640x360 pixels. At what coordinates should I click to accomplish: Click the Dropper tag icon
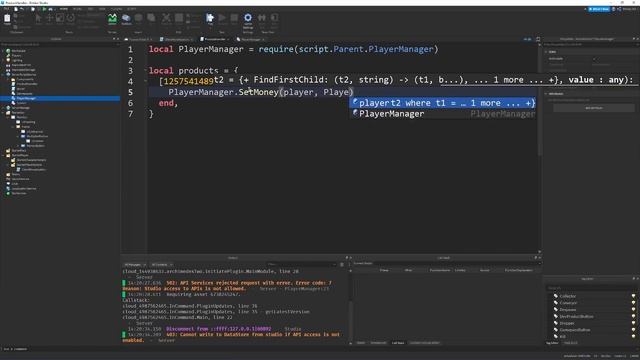[556, 323]
